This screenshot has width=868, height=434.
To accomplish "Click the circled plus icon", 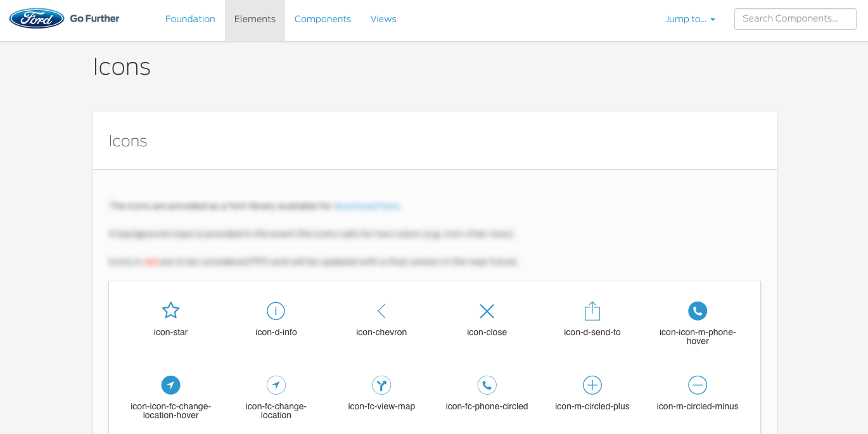I will (592, 385).
